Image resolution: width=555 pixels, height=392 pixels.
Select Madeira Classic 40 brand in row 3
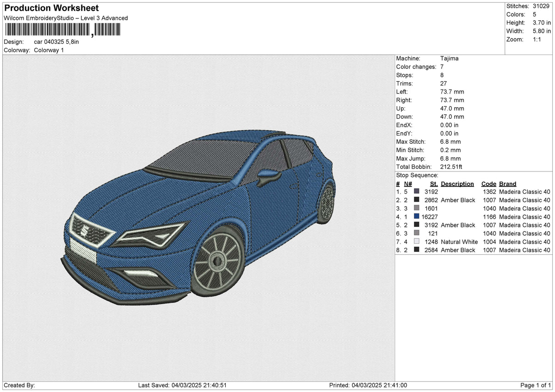point(525,208)
